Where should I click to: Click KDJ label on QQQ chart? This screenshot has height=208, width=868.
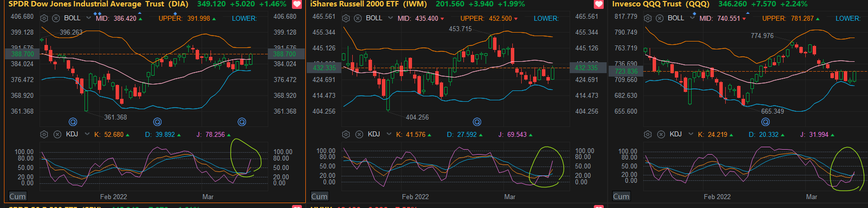676,134
